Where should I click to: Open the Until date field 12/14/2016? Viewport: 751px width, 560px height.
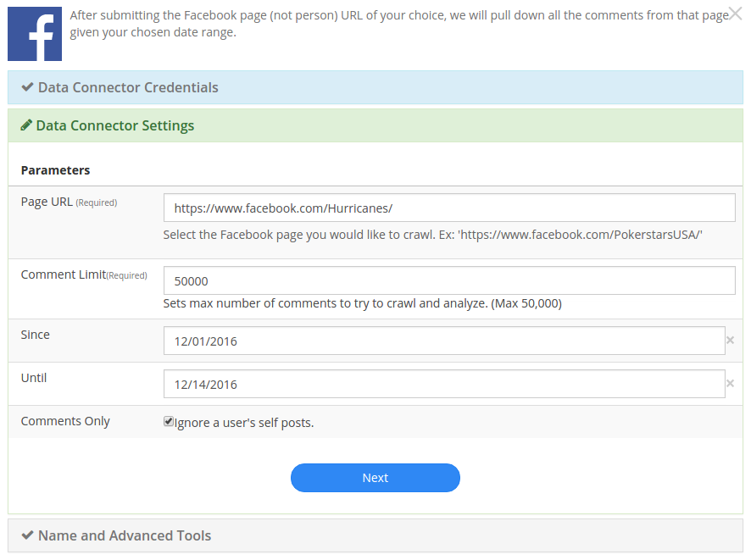(444, 384)
